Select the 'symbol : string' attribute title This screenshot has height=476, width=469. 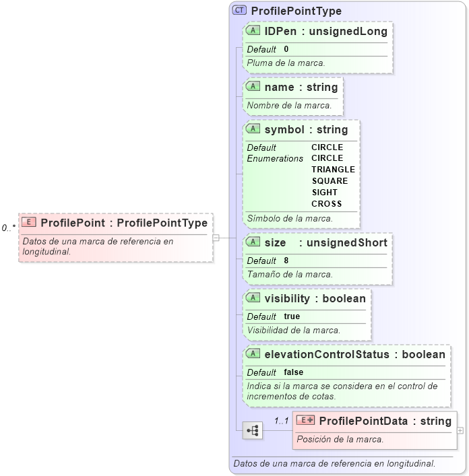[306, 130]
